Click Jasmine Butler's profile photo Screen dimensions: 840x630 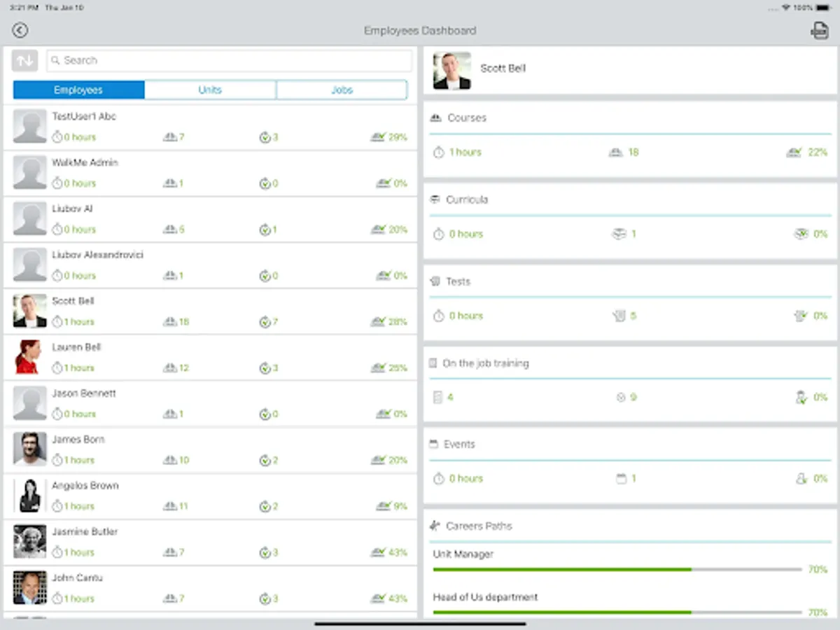pyautogui.click(x=29, y=542)
